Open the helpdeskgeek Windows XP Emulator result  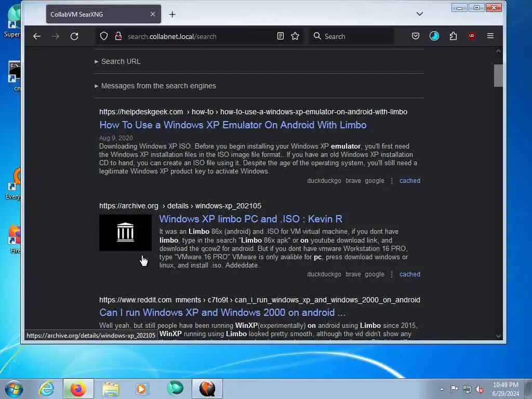click(233, 125)
